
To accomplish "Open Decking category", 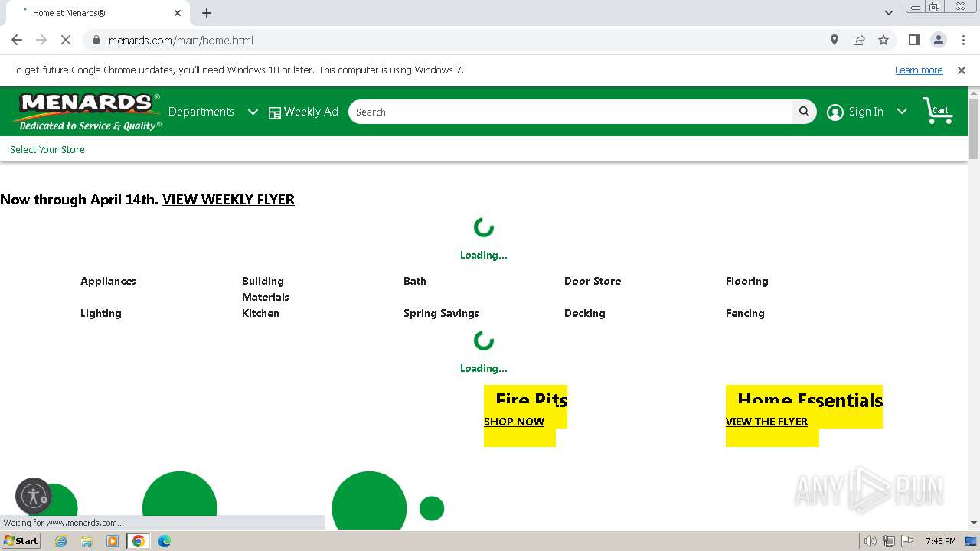I will coord(585,313).
